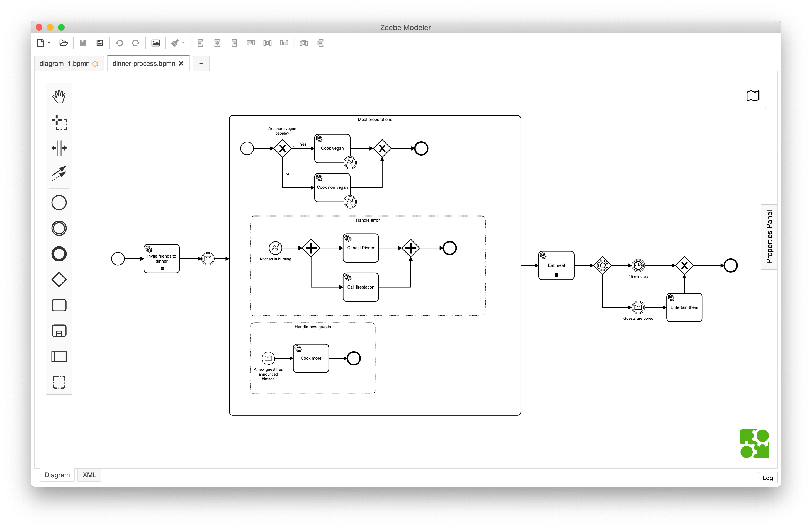Create a pool/participant from the palette
The image size is (812, 528).
point(59,357)
